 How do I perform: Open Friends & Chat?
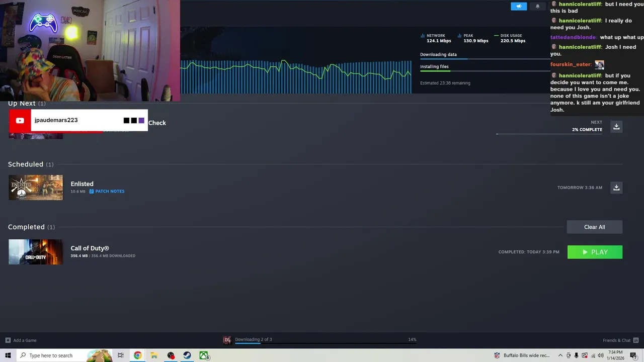[616, 340]
